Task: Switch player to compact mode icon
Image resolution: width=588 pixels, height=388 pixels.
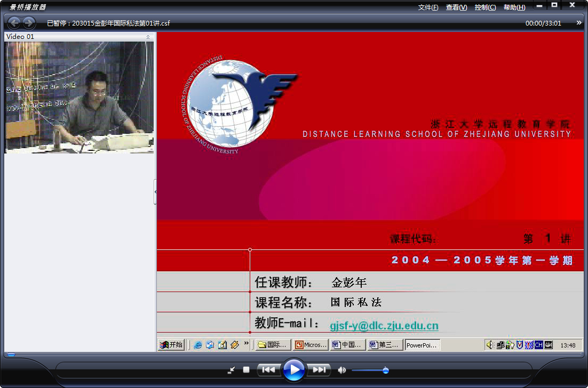Action: (232, 370)
